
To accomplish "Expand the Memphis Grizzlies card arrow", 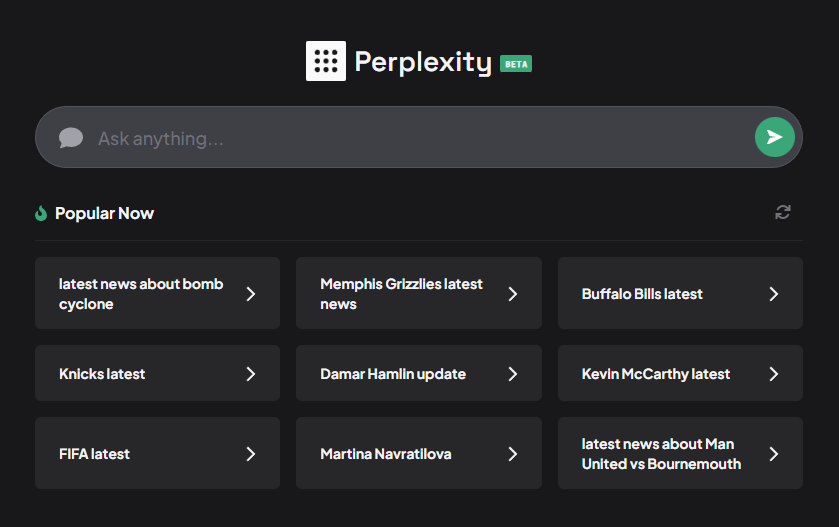I will coord(513,294).
